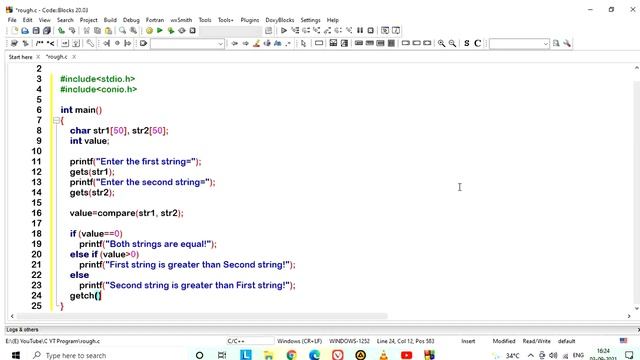Click the Undo arrow icon
This screenshot has height=360, width=640.
tap(61, 31)
